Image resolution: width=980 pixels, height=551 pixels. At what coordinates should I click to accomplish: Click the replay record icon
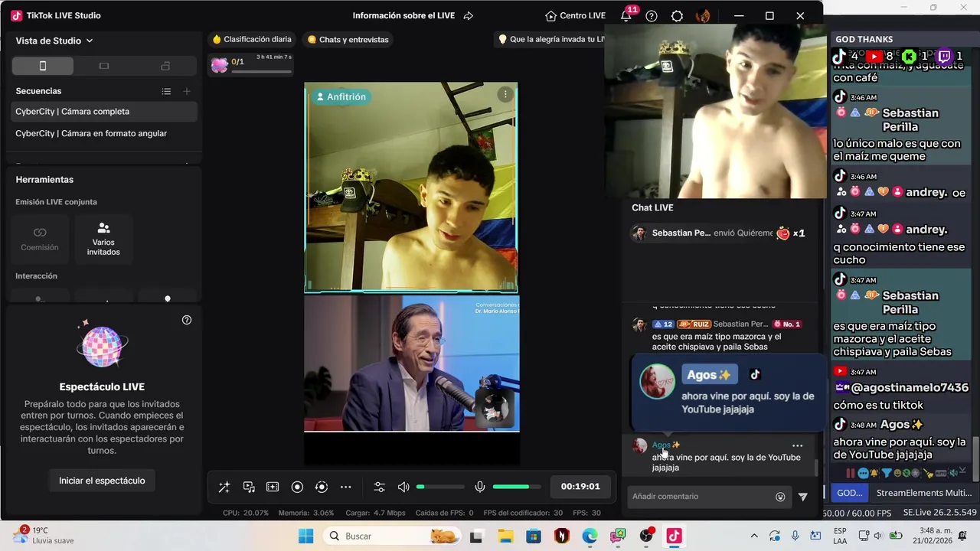click(x=322, y=487)
